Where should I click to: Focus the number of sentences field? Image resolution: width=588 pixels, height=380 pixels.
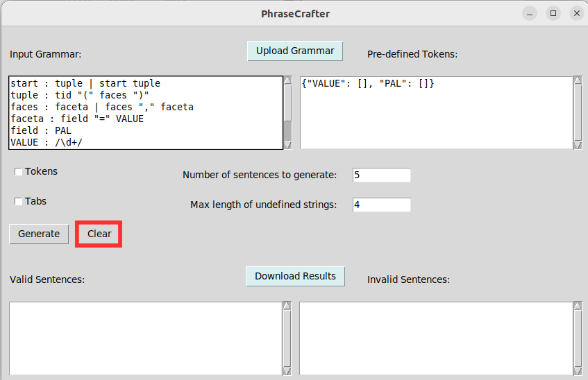point(381,175)
